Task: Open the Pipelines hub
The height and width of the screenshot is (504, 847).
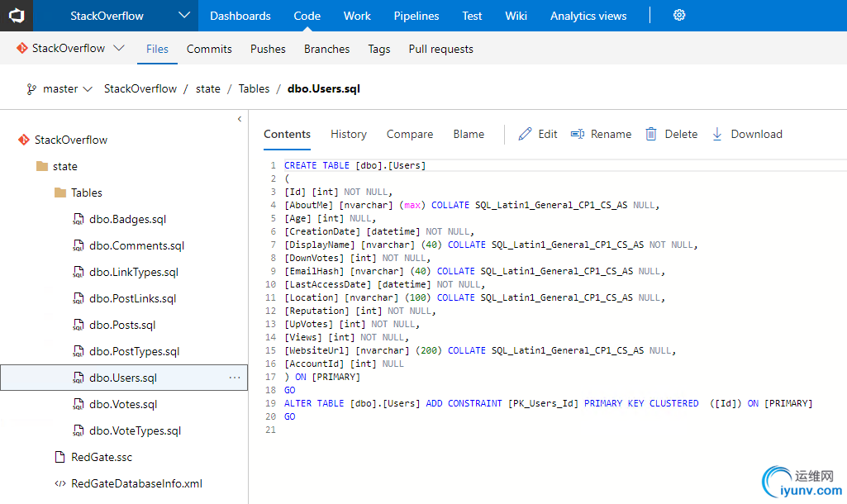Action: 416,16
